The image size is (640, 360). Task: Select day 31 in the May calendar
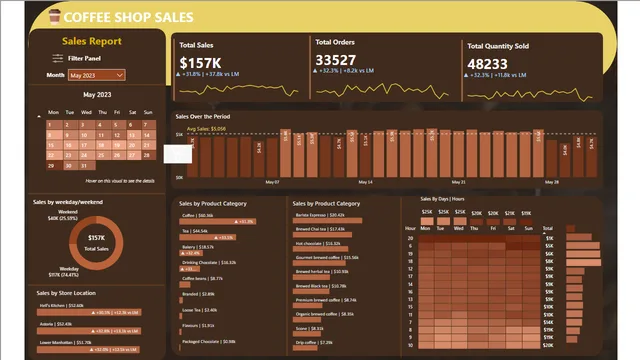[x=86, y=166]
